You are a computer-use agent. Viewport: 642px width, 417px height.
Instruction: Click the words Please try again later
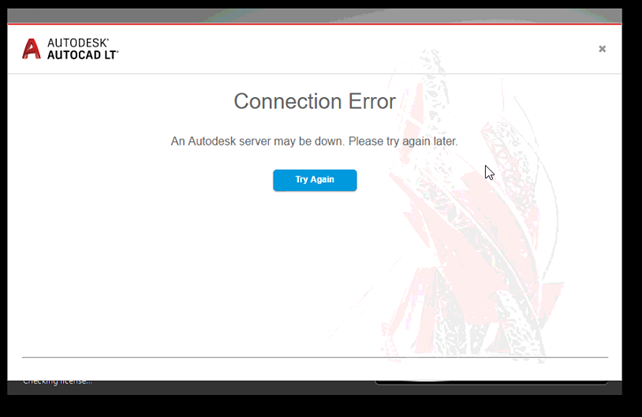[403, 141]
